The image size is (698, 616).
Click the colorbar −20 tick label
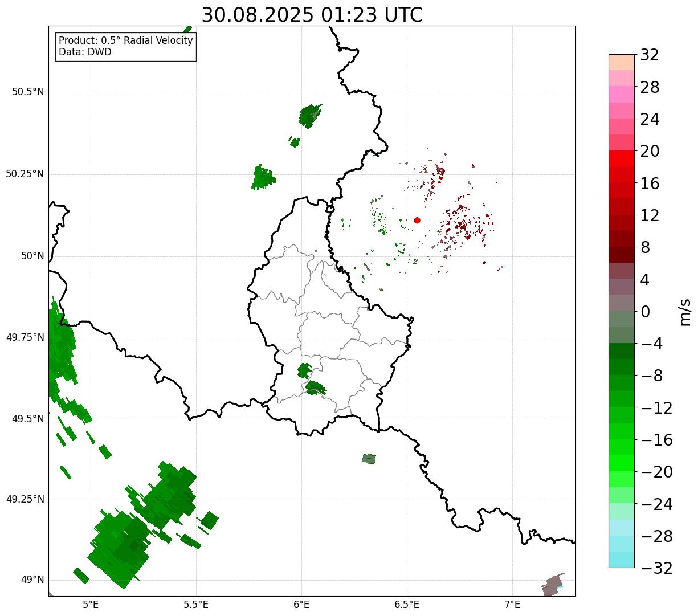[x=656, y=472]
